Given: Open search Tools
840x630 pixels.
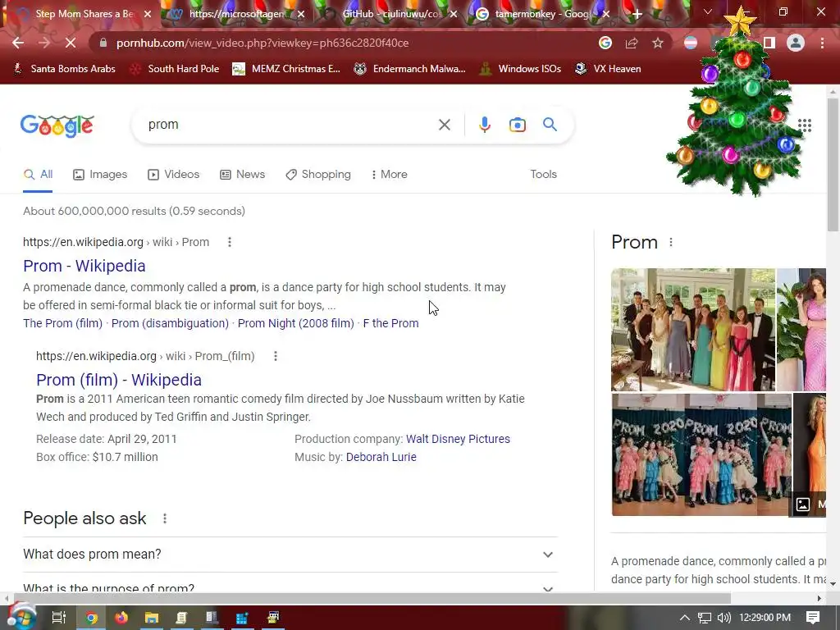Looking at the screenshot, I should point(543,175).
